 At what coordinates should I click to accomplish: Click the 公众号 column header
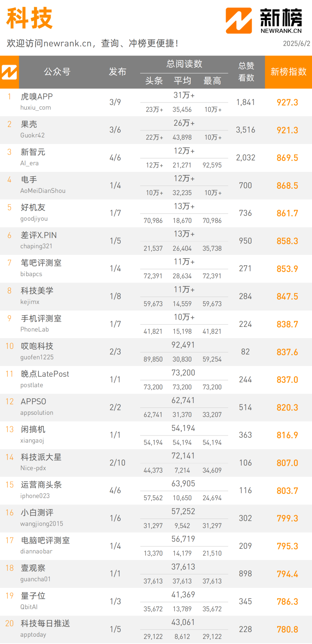click(x=57, y=72)
